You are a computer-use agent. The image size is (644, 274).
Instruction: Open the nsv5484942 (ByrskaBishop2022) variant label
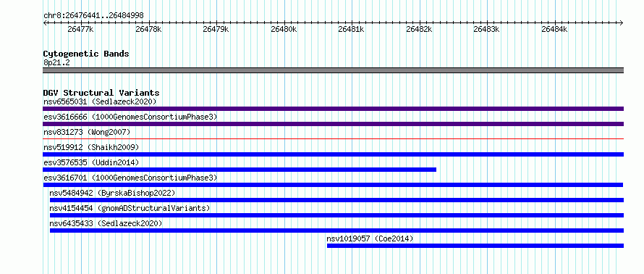pos(112,193)
